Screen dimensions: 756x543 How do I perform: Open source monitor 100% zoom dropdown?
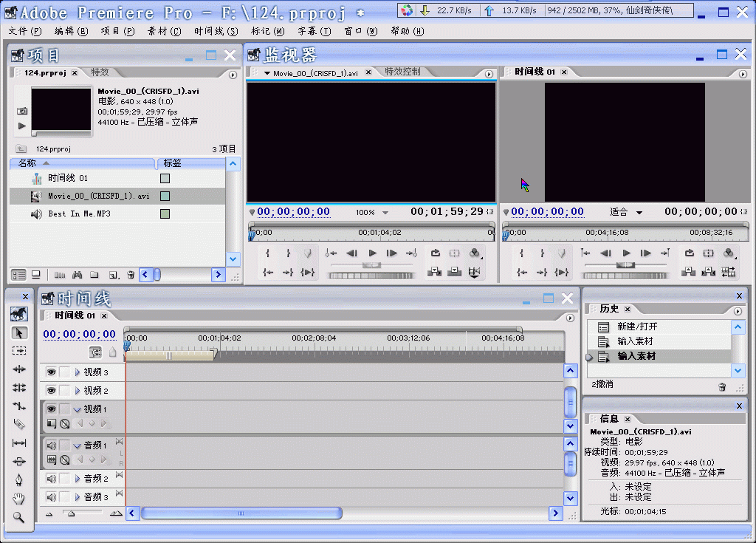click(385, 212)
